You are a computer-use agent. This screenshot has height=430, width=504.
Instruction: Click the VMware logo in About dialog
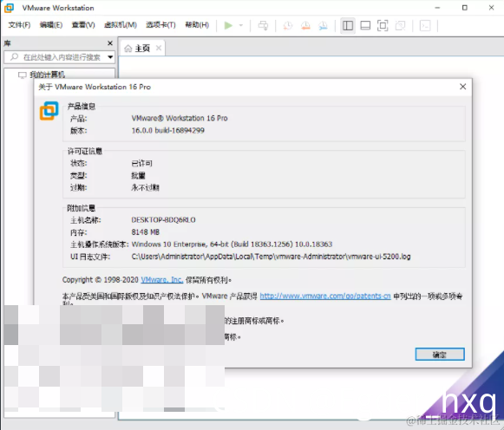coord(49,111)
